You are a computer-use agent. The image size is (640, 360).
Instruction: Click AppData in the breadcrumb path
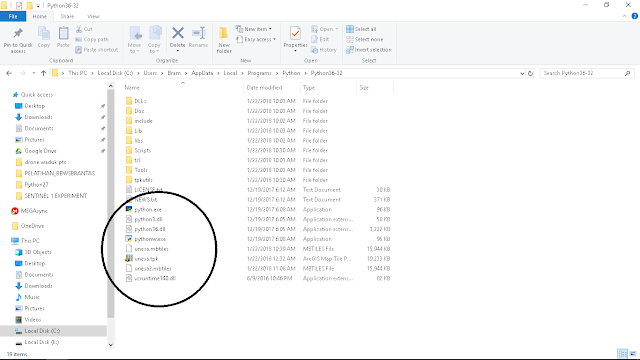pos(202,73)
